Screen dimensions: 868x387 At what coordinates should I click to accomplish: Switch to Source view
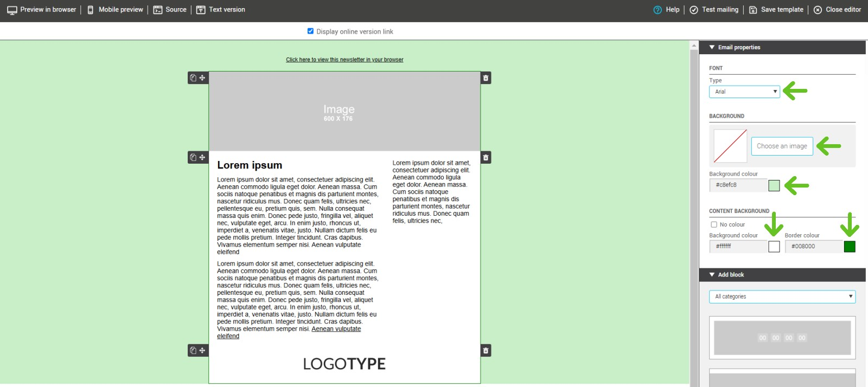pyautogui.click(x=170, y=10)
